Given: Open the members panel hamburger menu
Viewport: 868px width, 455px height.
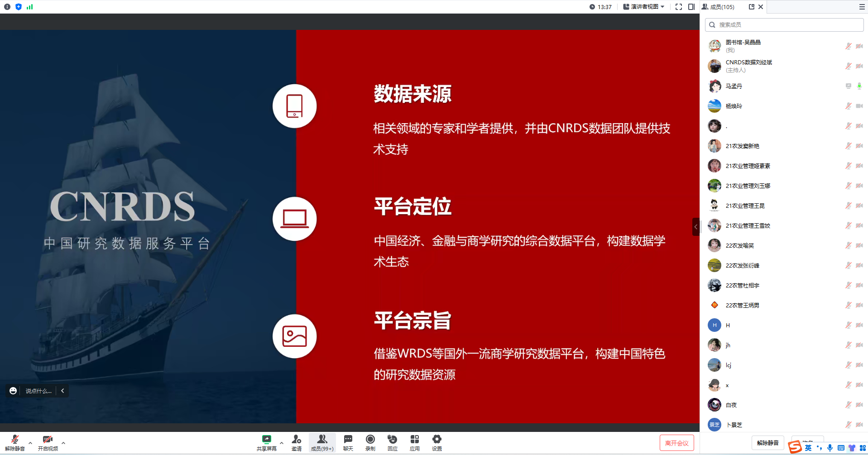Looking at the screenshot, I should point(862,7).
